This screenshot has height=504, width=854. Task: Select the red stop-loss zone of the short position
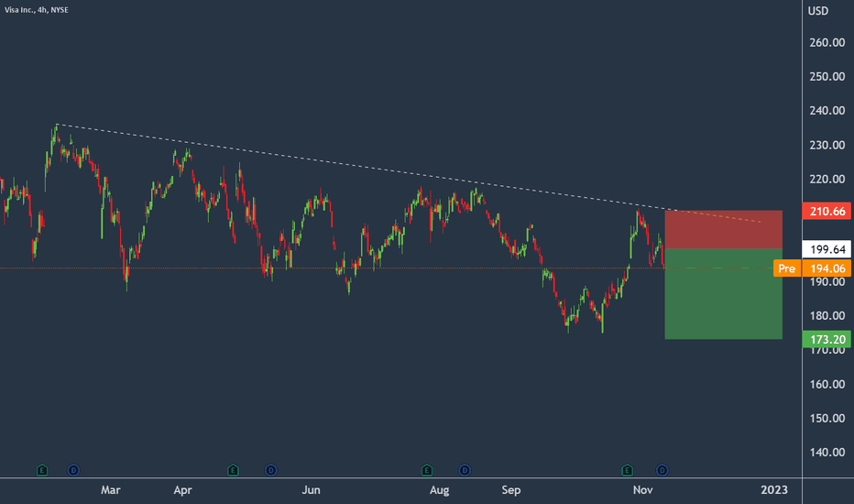(x=723, y=229)
